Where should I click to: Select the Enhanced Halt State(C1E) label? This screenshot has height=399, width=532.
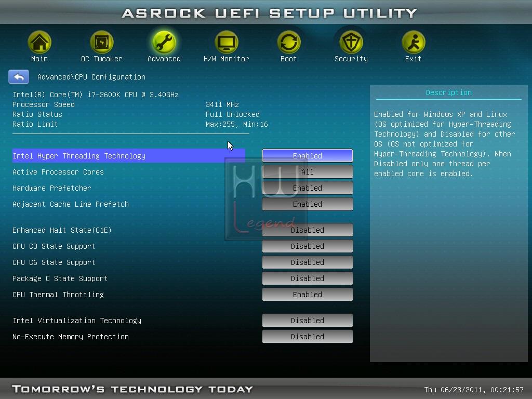[62, 230]
